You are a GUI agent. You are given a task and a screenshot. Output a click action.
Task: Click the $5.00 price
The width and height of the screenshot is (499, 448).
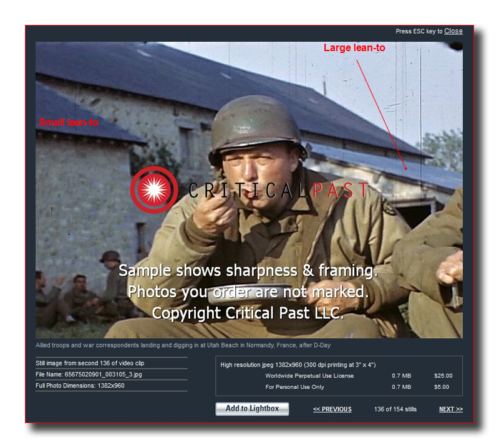[x=443, y=387]
